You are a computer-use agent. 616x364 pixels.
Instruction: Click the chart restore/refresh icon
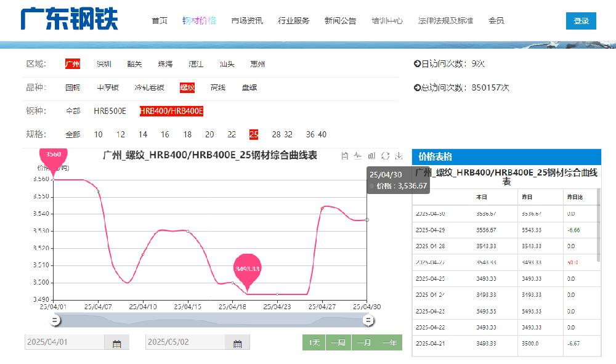coord(385,156)
